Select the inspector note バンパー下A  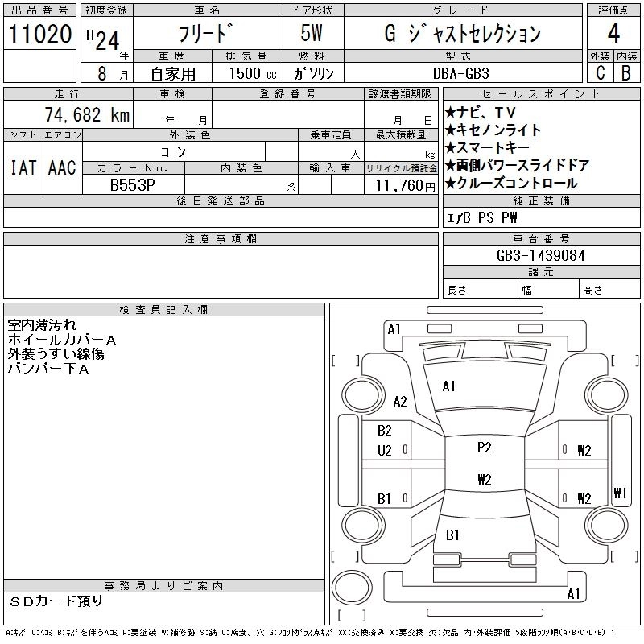[48, 369]
